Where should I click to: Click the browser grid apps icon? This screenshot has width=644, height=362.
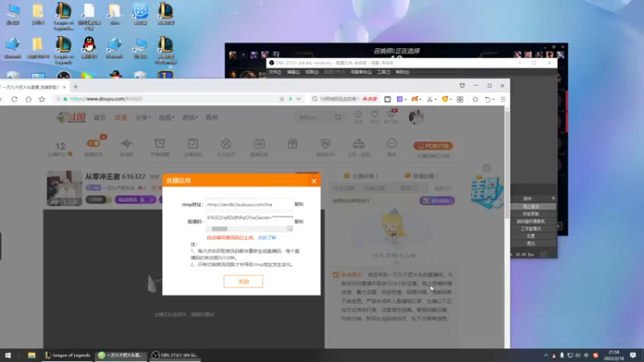pos(460,99)
